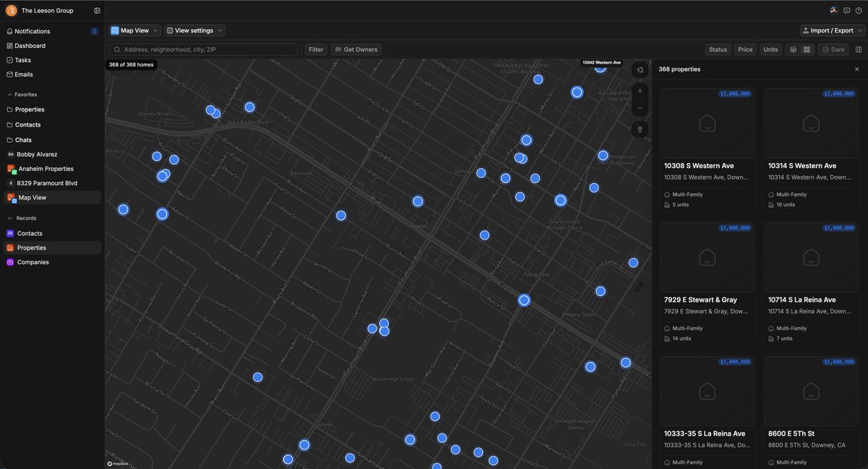Open 7929 E Stewart & Gray card thumbnail
Image resolution: width=868 pixels, height=469 pixels.
coord(707,257)
